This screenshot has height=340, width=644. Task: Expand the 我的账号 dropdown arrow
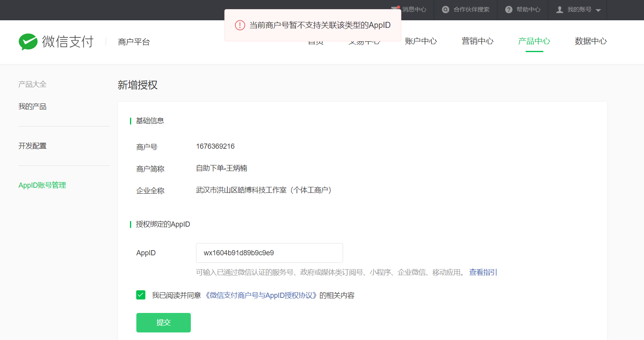pyautogui.click(x=598, y=10)
